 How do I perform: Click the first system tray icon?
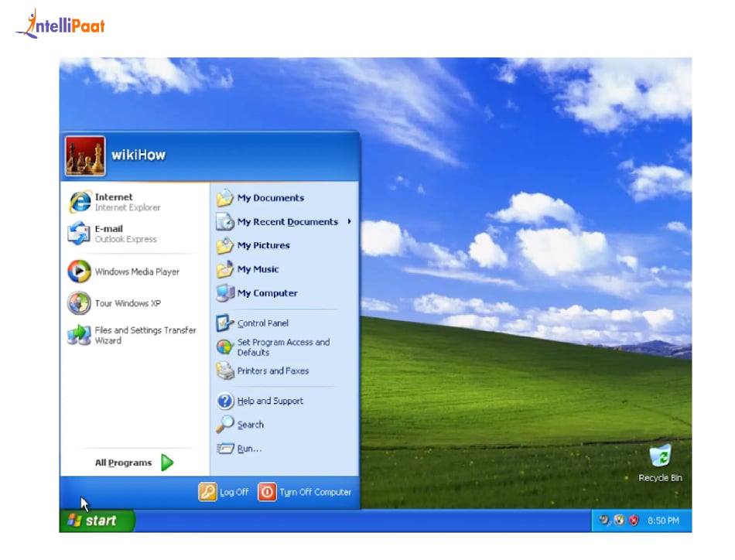[x=605, y=521]
